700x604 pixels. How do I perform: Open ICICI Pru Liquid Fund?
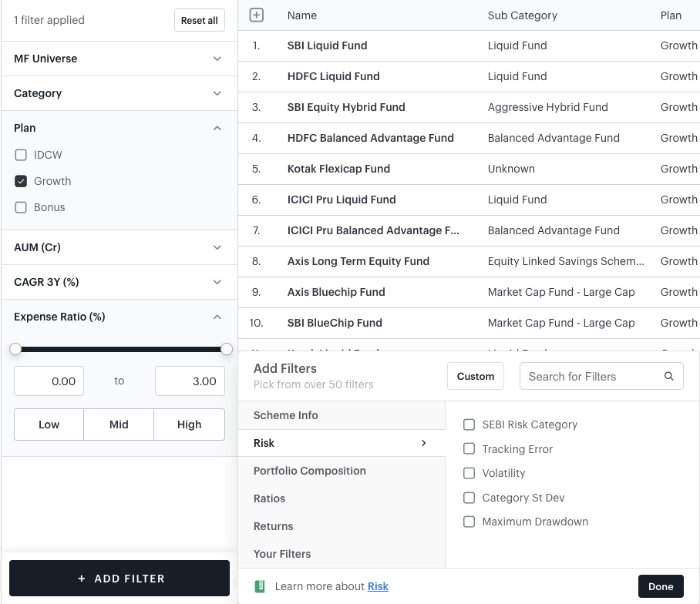coord(342,200)
